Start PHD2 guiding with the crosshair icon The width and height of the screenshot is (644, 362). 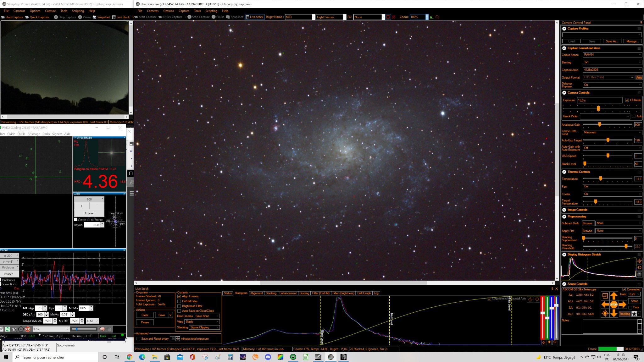(21, 329)
